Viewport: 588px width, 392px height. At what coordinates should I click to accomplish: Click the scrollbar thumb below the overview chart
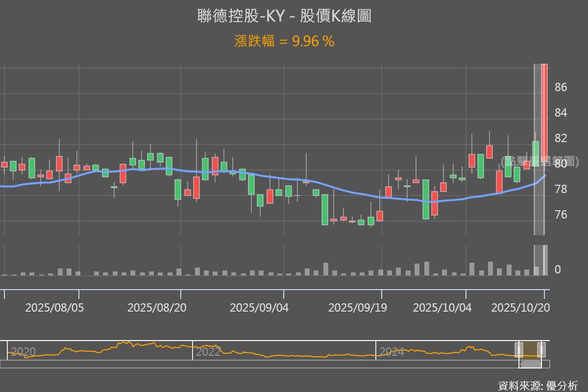pos(530,364)
